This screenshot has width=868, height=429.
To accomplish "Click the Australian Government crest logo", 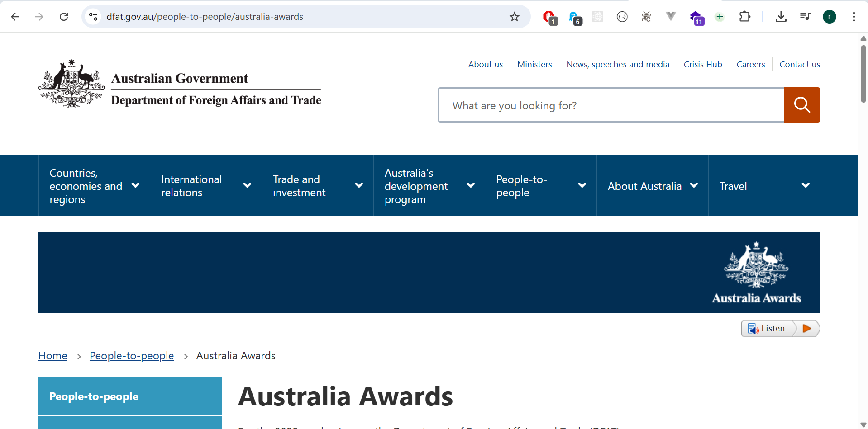I will (x=72, y=84).
